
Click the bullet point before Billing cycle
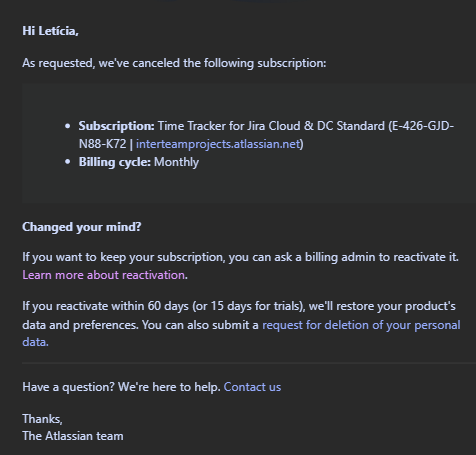tap(68, 162)
